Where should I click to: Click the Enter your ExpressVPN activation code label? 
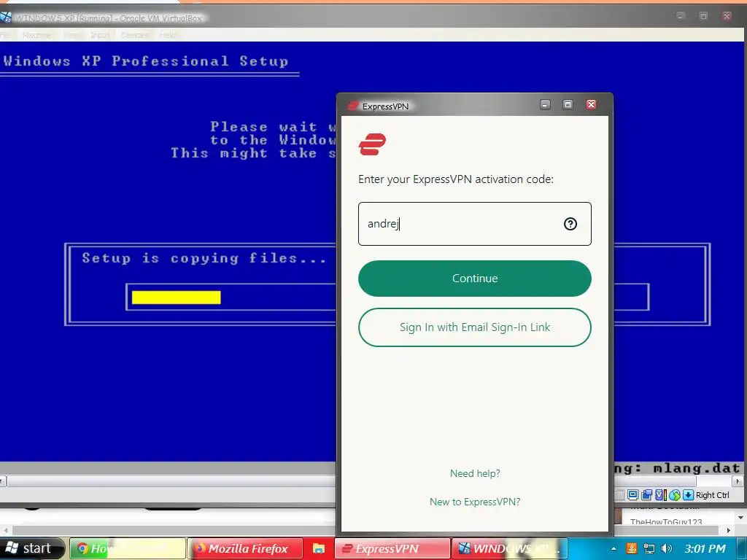pos(456,179)
